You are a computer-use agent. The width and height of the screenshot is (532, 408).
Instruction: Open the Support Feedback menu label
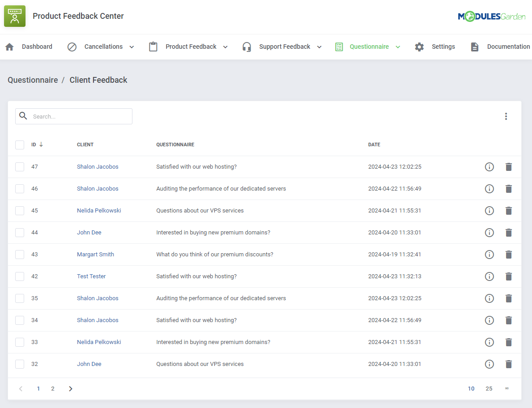pyautogui.click(x=285, y=47)
